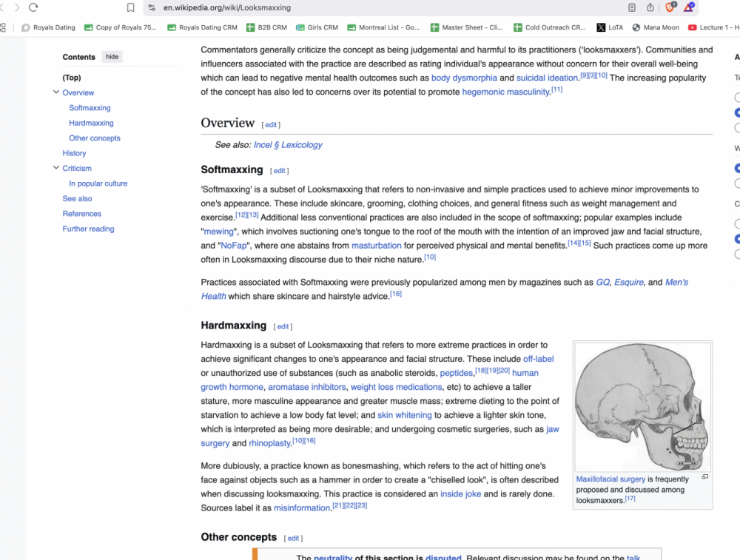Go to Overview in contents list

(78, 92)
